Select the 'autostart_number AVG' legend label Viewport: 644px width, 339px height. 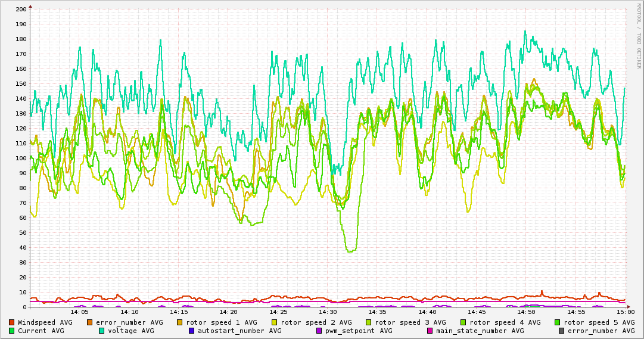point(240,331)
